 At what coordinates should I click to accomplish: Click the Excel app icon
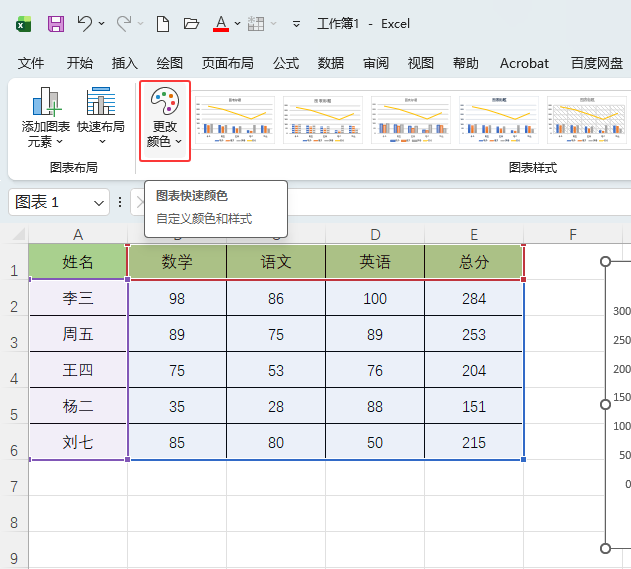coord(23,24)
